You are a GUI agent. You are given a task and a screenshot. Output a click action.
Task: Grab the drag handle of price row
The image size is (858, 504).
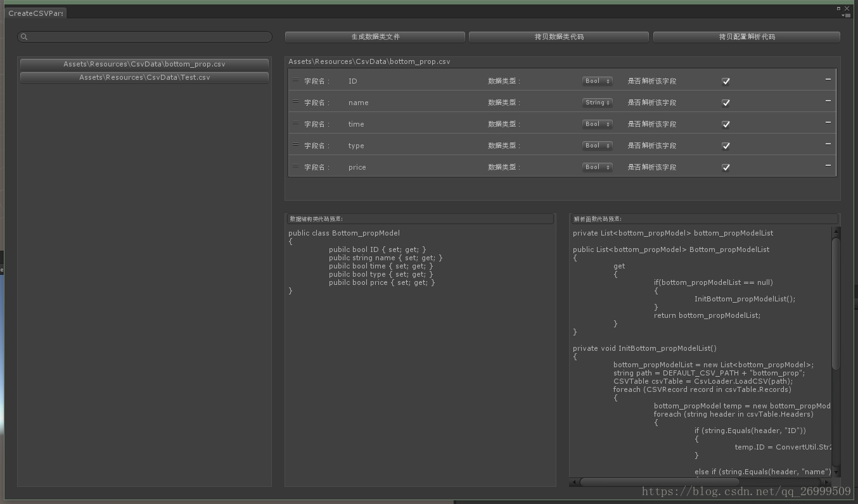point(295,166)
